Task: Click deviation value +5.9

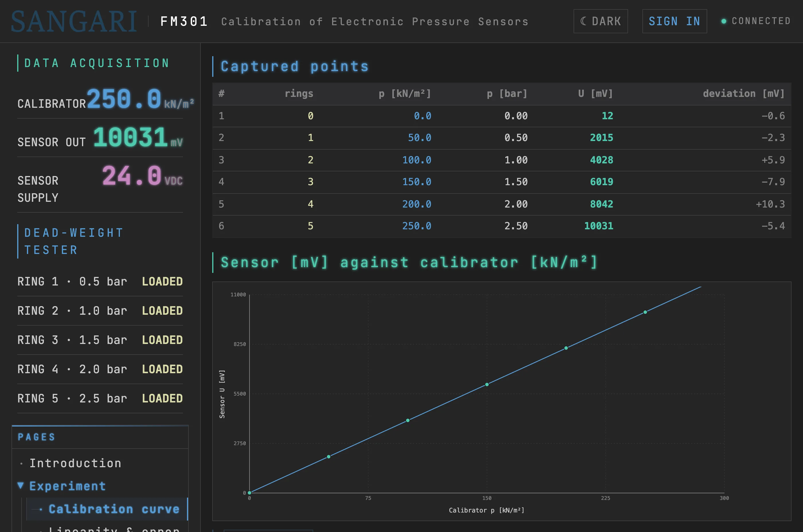Action: pos(773,160)
